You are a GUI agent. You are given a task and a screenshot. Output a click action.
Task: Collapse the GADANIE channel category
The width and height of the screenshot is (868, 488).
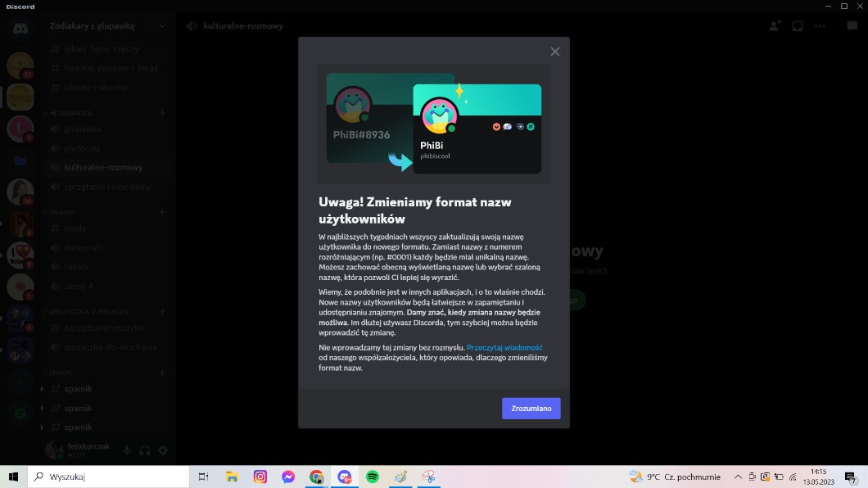(x=71, y=113)
